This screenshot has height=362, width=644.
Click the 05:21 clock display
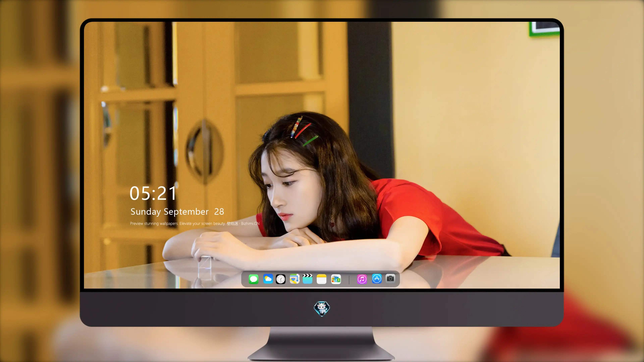[x=153, y=193]
